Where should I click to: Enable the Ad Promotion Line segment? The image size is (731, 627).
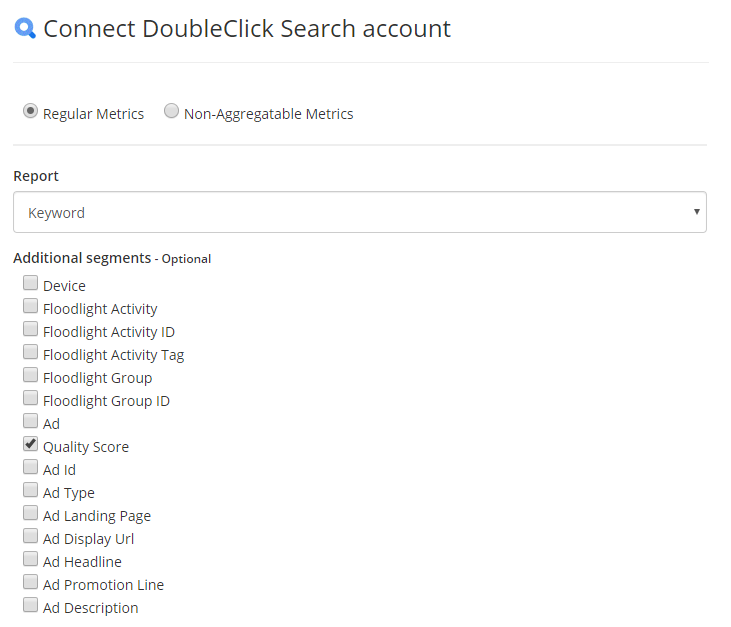(x=30, y=582)
